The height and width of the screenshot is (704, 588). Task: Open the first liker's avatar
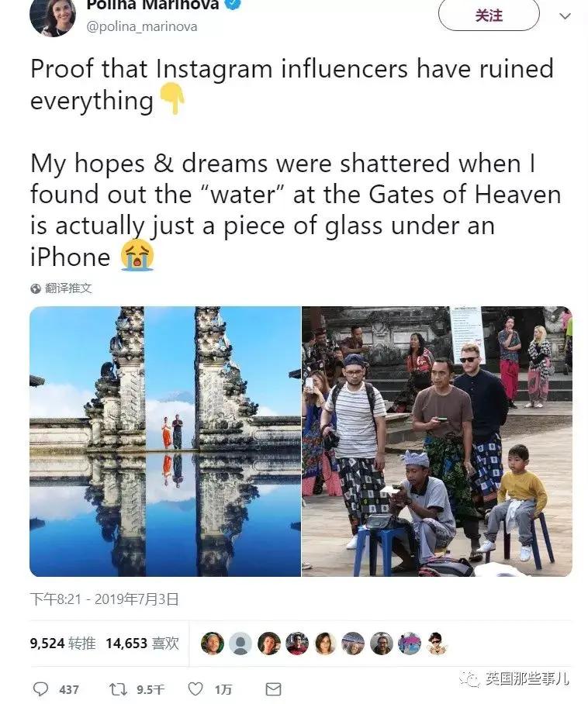pos(212,644)
